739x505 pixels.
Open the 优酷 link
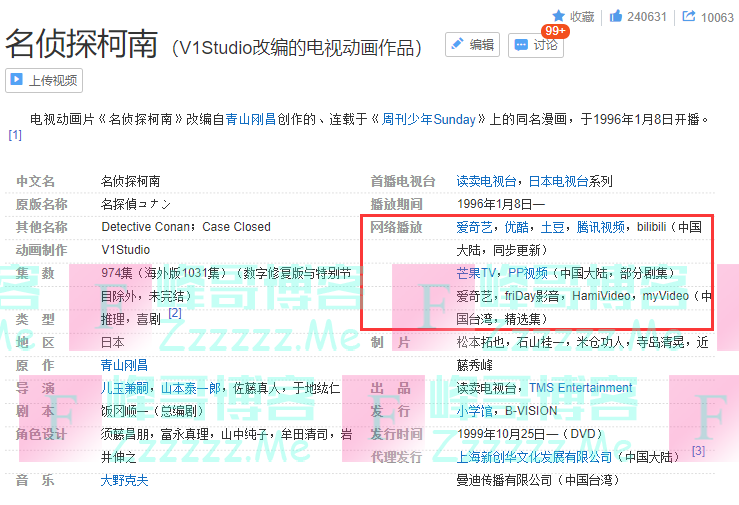click(517, 227)
